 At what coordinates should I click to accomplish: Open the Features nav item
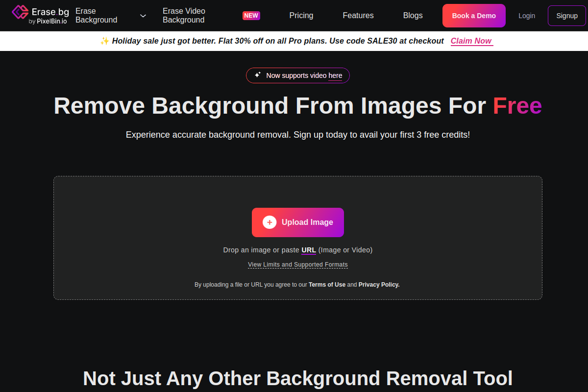[x=358, y=16]
